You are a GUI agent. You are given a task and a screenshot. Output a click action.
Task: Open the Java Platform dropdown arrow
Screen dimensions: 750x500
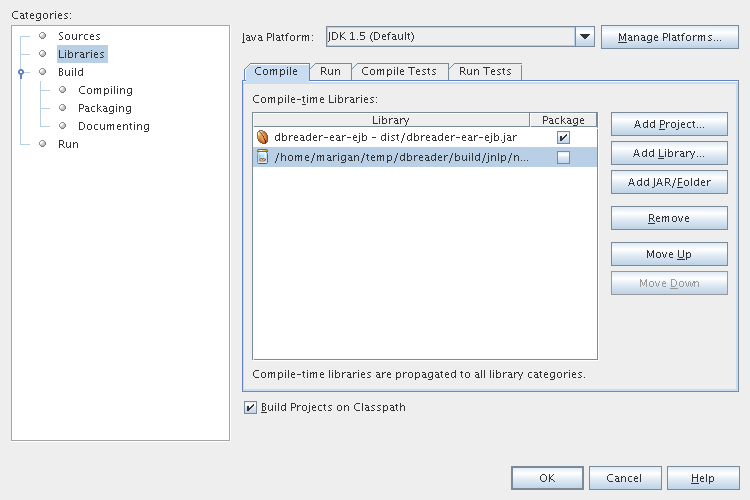(585, 37)
